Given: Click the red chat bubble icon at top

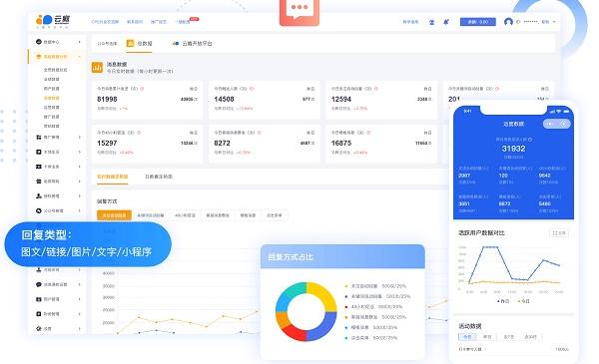Looking at the screenshot, I should pyautogui.click(x=299, y=11).
